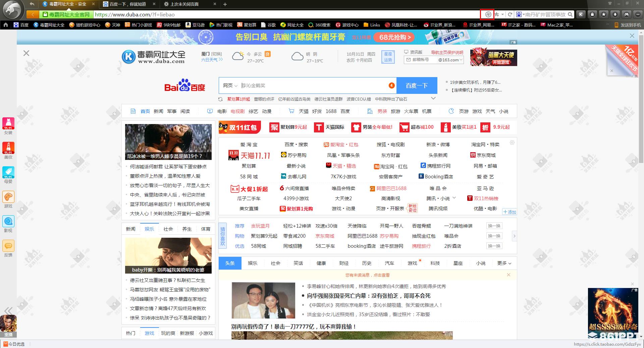Dismiss the 您有未读消息 notification bar
Screen dimensions: 644x348
pyautogui.click(x=508, y=275)
